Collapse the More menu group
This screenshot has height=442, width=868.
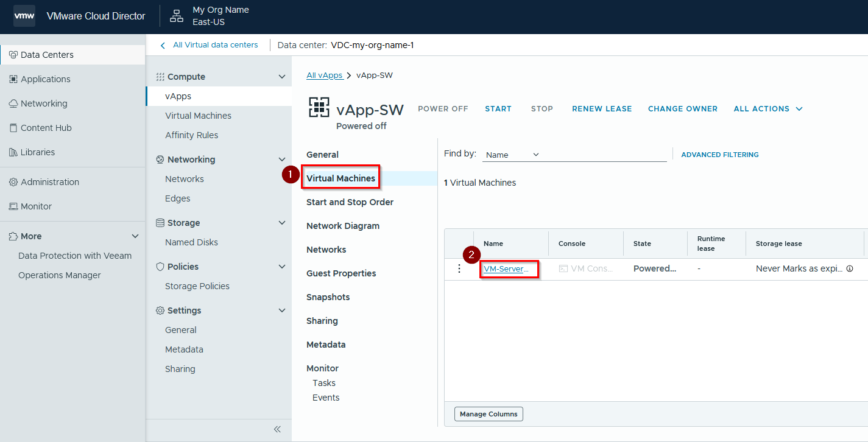click(135, 236)
